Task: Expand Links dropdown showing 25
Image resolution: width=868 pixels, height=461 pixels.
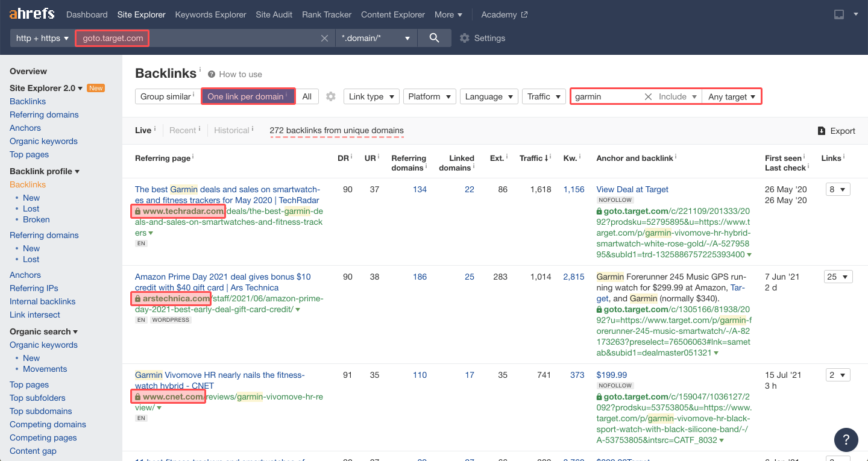Action: point(838,277)
